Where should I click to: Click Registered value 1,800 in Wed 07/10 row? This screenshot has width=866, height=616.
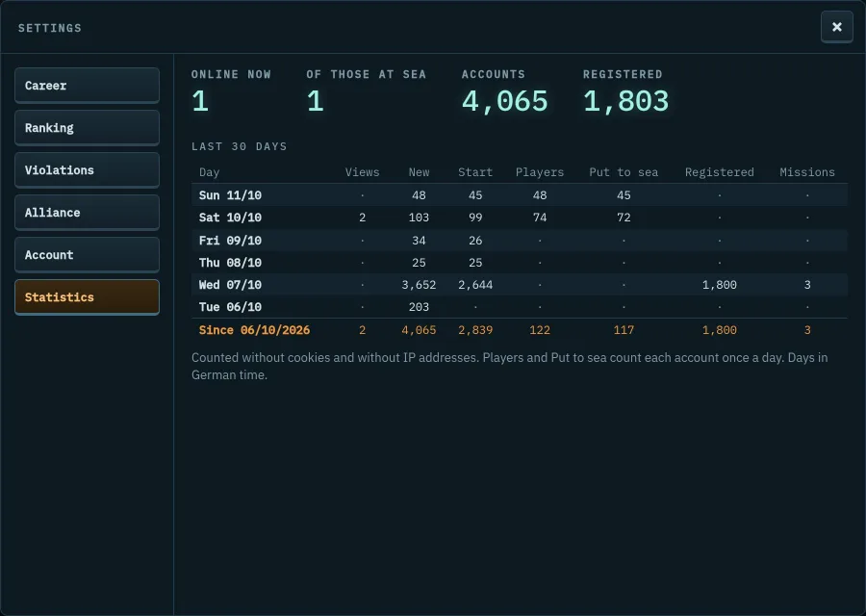click(x=719, y=285)
